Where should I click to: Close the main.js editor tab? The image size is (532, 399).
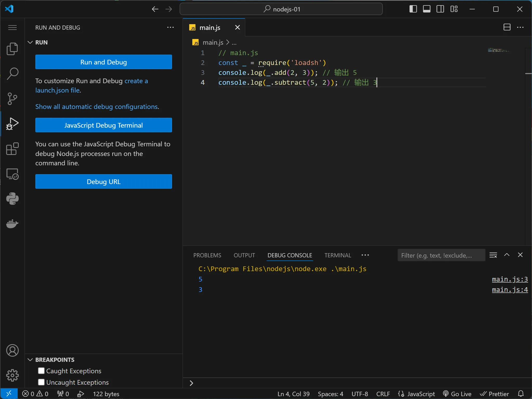pos(238,27)
